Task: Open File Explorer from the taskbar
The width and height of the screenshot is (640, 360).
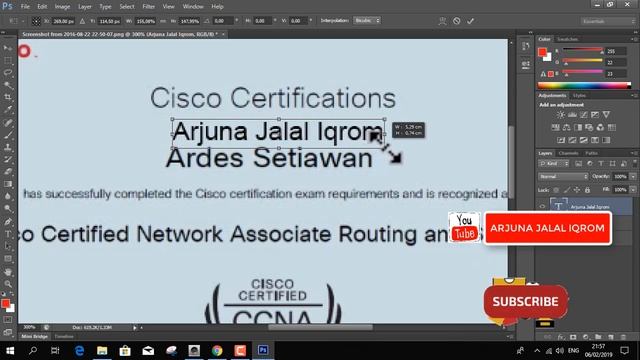Action: click(102, 350)
